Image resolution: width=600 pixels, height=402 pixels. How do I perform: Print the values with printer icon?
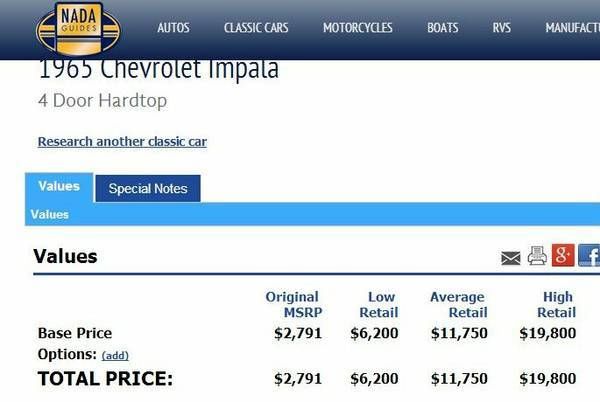(x=537, y=256)
